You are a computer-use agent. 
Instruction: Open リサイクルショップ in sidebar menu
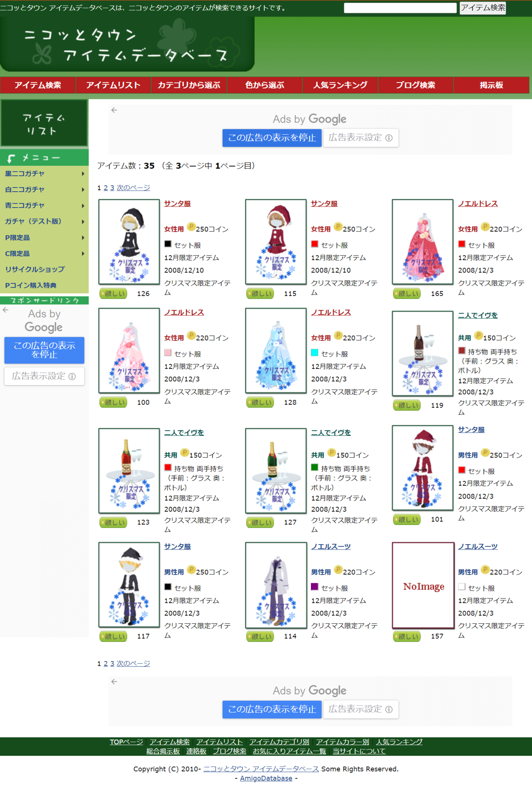tap(35, 269)
